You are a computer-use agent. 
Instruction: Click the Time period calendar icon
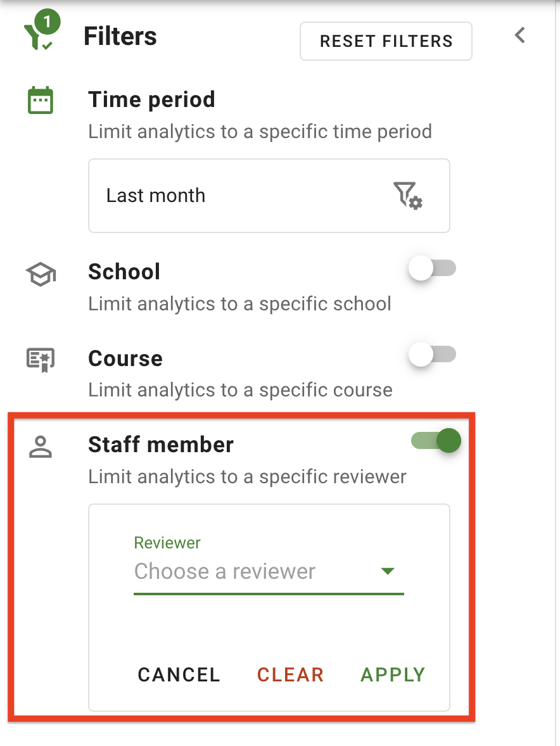pos(41,101)
